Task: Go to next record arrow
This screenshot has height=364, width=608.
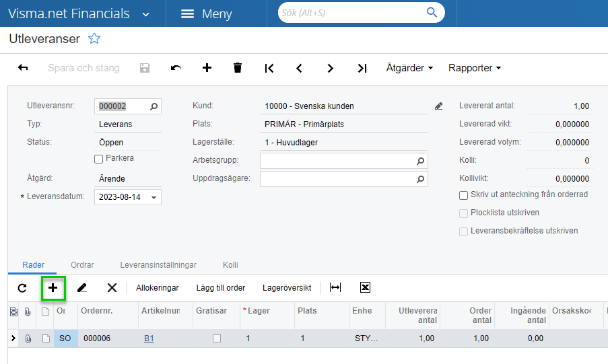Action: click(x=330, y=68)
